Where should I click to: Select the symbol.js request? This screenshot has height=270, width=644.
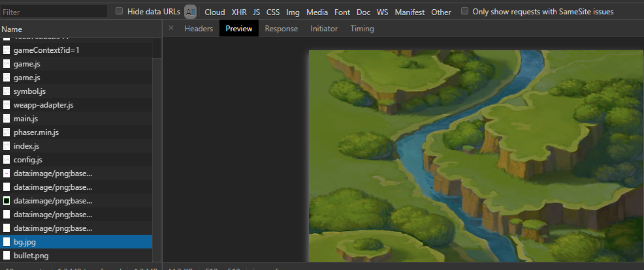[76, 91]
